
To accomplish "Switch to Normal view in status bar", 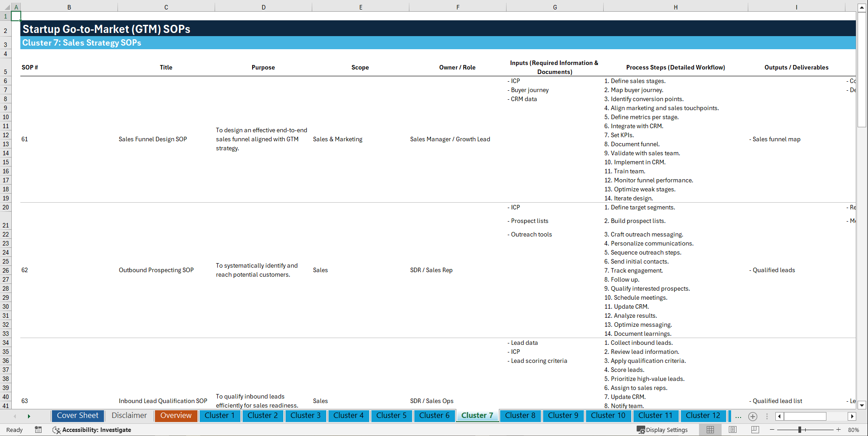I will [x=710, y=430].
